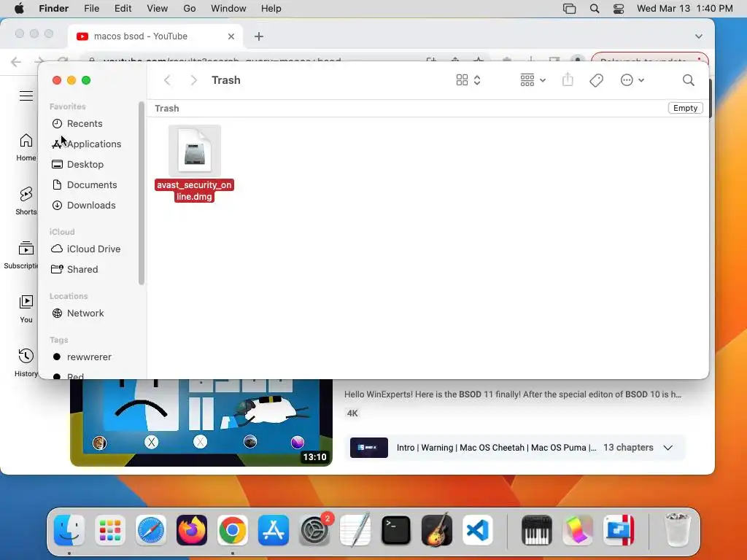The width and height of the screenshot is (747, 560).
Task: Click the BSOD 11 video description text
Action: pos(513,394)
